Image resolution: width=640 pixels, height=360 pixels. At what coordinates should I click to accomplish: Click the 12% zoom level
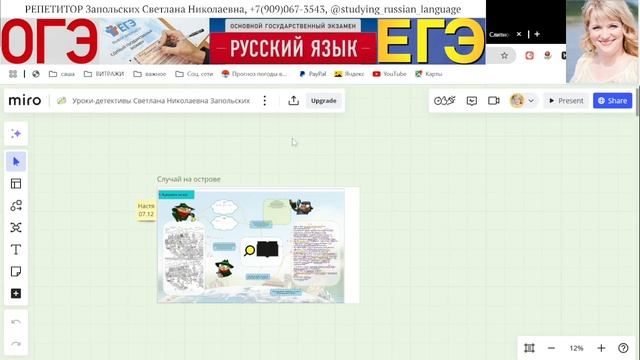pyautogui.click(x=576, y=348)
